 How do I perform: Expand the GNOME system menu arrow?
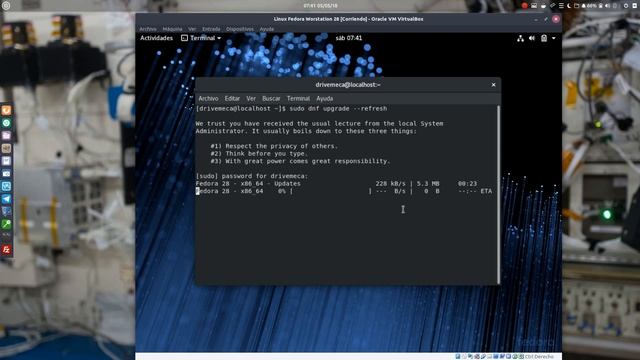pyautogui.click(x=553, y=38)
